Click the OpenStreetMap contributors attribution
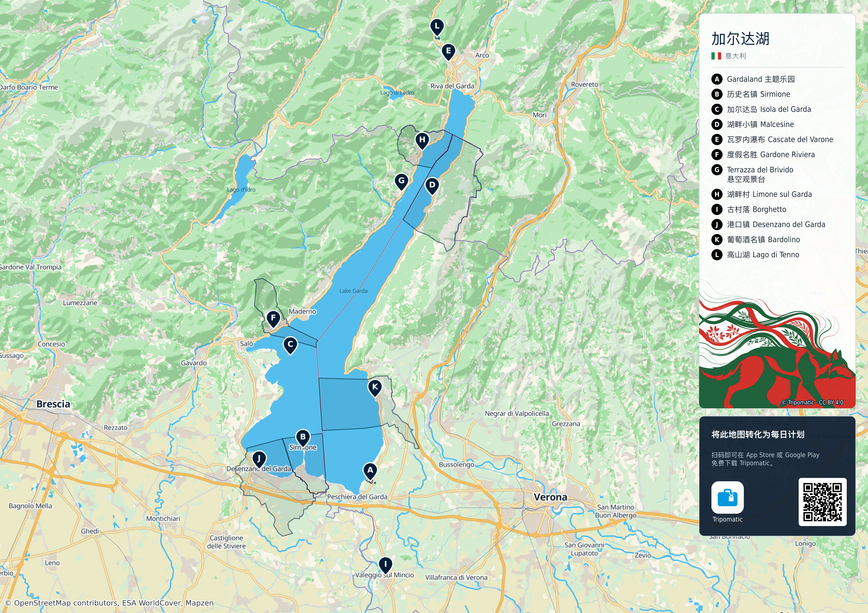This screenshot has height=613, width=868. click(110, 603)
